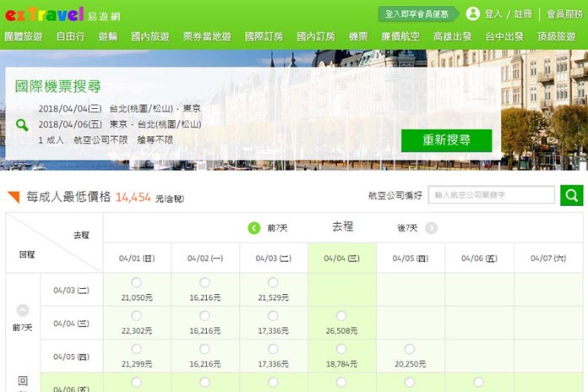Select the 20,250元 fare radio button
Viewport: 588px width, 392px height.
point(410,349)
